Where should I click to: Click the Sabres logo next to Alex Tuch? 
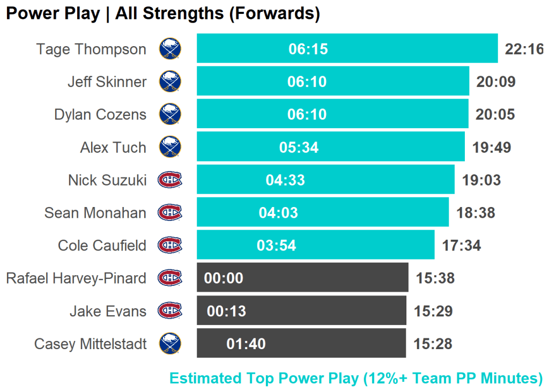pyautogui.click(x=170, y=147)
